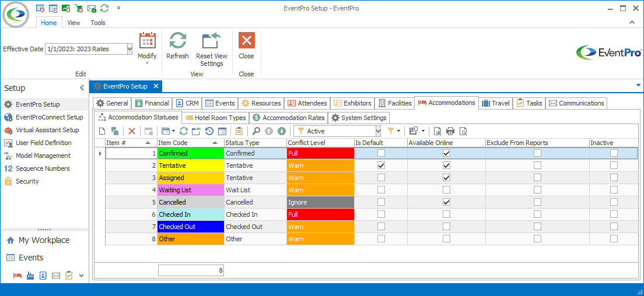Check Exclude From Reports for Checked In row
The width and height of the screenshot is (644, 296).
point(537,214)
